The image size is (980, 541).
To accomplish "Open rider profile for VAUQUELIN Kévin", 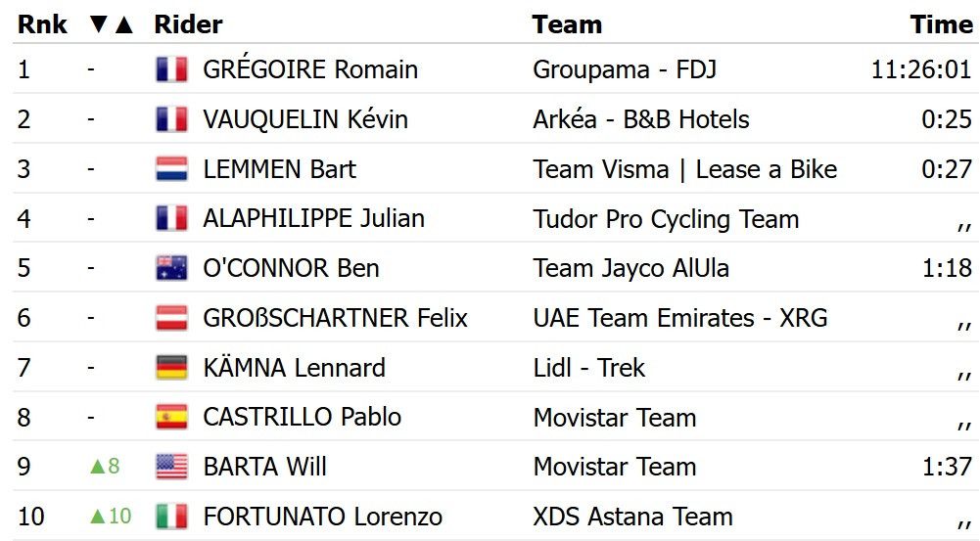I will [304, 119].
